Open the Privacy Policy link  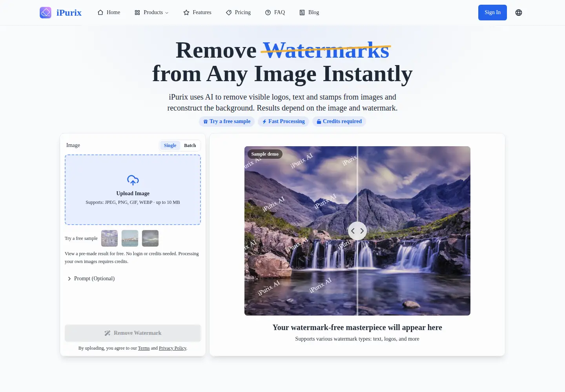pyautogui.click(x=173, y=348)
